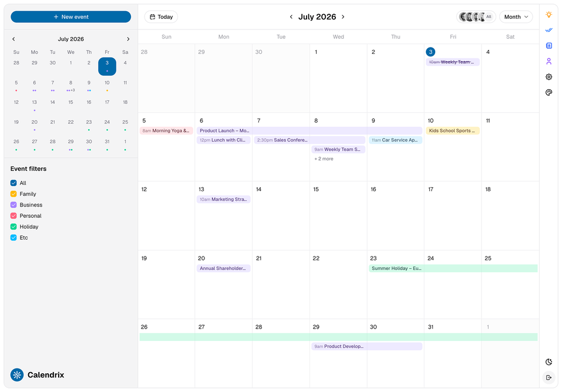Image resolution: width=562 pixels, height=392 pixels.
Task: Select day 13 in mini calendar
Action: 35,106
